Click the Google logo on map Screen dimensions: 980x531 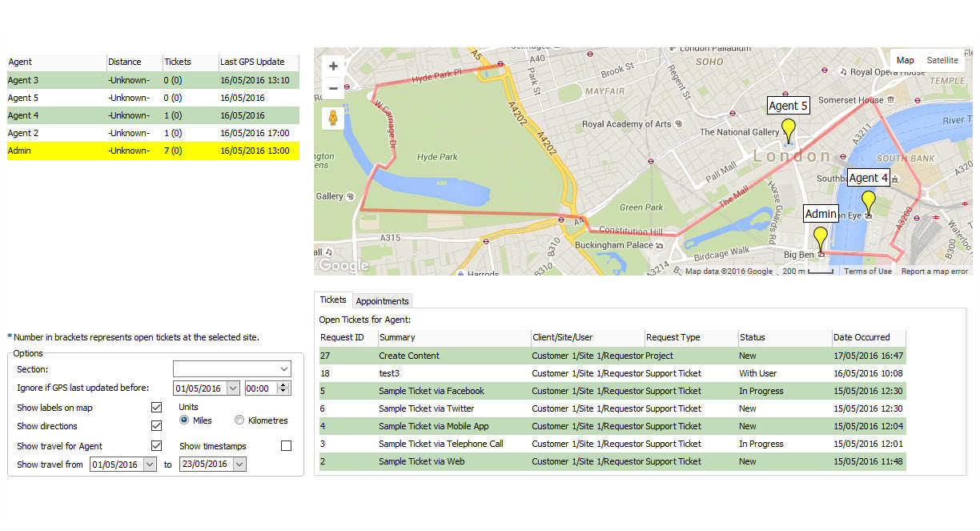(343, 265)
